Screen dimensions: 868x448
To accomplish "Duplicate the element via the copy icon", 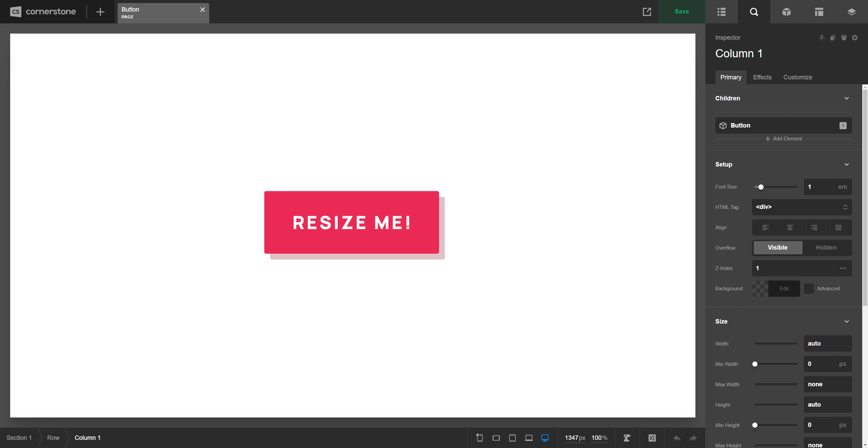I will coord(832,38).
